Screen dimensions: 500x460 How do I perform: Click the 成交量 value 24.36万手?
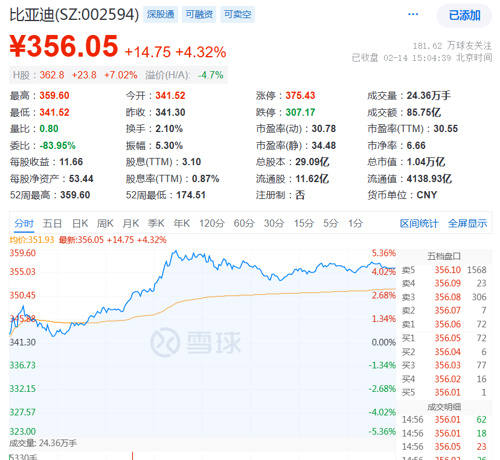[429, 96]
